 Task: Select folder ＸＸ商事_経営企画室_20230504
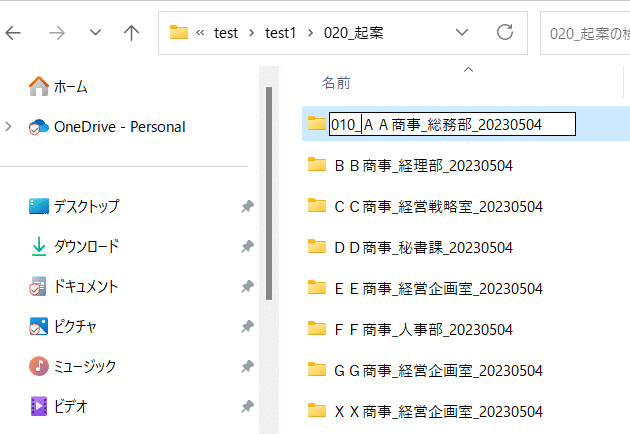[438, 411]
